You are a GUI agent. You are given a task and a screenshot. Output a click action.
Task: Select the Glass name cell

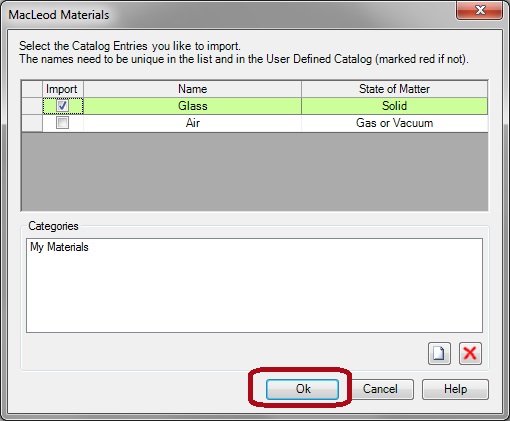(x=192, y=106)
